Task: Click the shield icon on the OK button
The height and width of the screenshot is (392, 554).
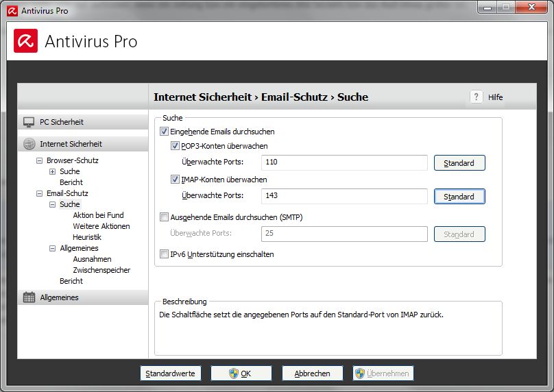Action: click(x=234, y=373)
